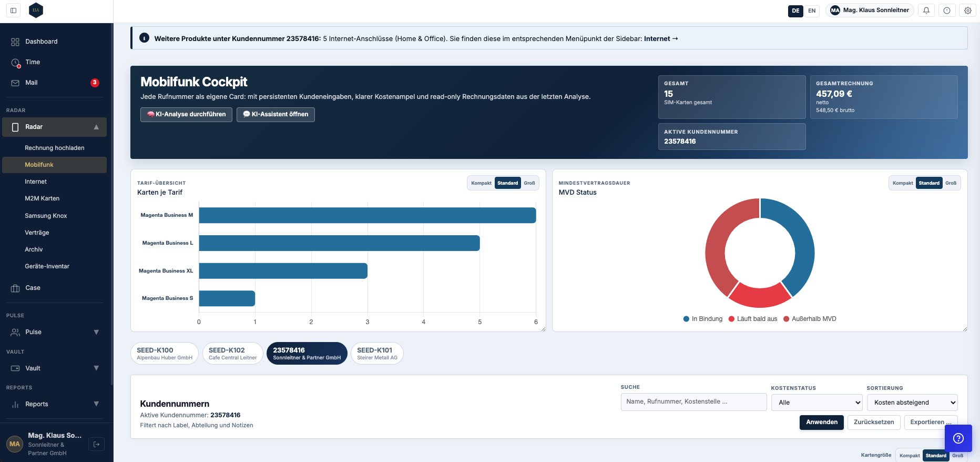The width and height of the screenshot is (980, 462).
Task: Set MVD Status chart to Standard
Action: click(929, 183)
